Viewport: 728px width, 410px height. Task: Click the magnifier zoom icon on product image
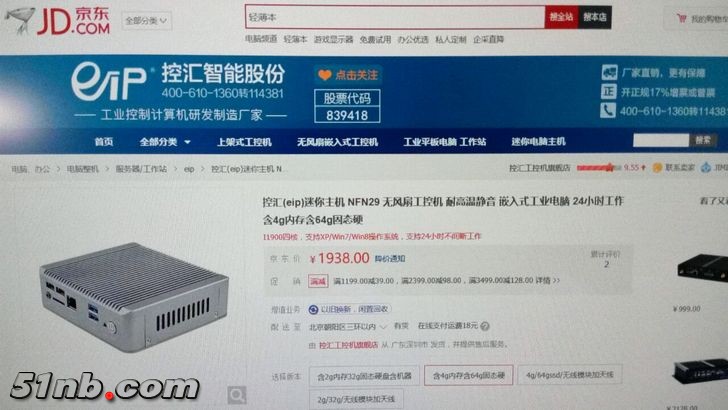click(237, 395)
